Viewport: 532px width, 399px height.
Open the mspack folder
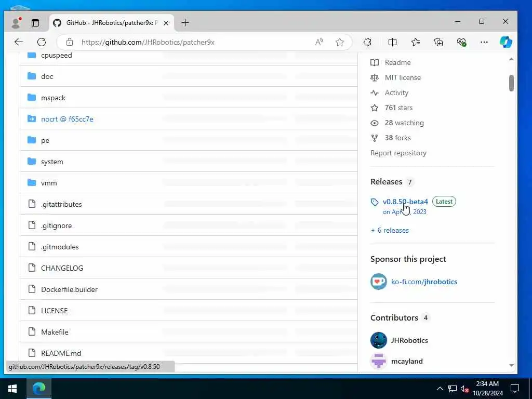[x=54, y=98]
